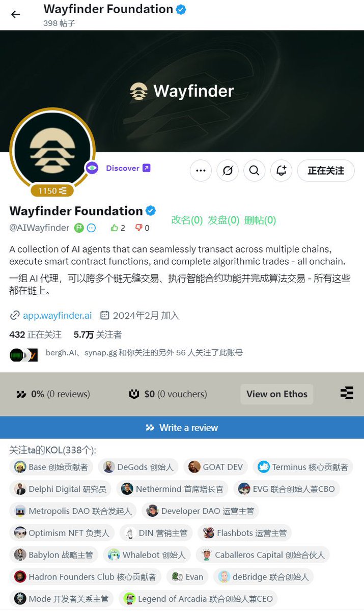Select the 删帖(0) deleted posts tab
The image size is (364, 611).
click(260, 220)
